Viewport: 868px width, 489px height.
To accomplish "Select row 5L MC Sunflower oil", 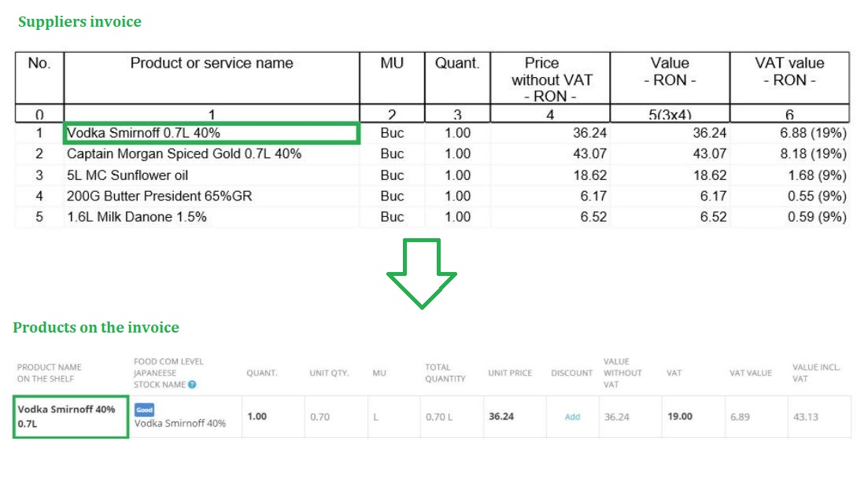I will [432, 175].
